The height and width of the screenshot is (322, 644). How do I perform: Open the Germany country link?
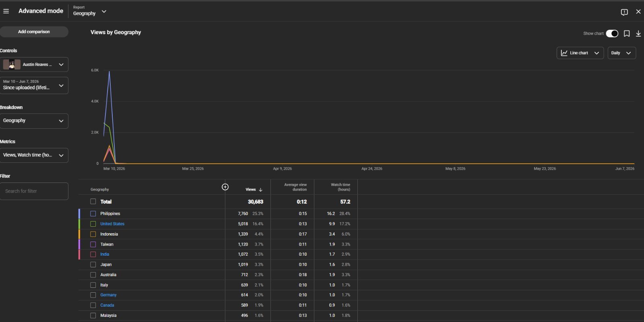pos(108,295)
